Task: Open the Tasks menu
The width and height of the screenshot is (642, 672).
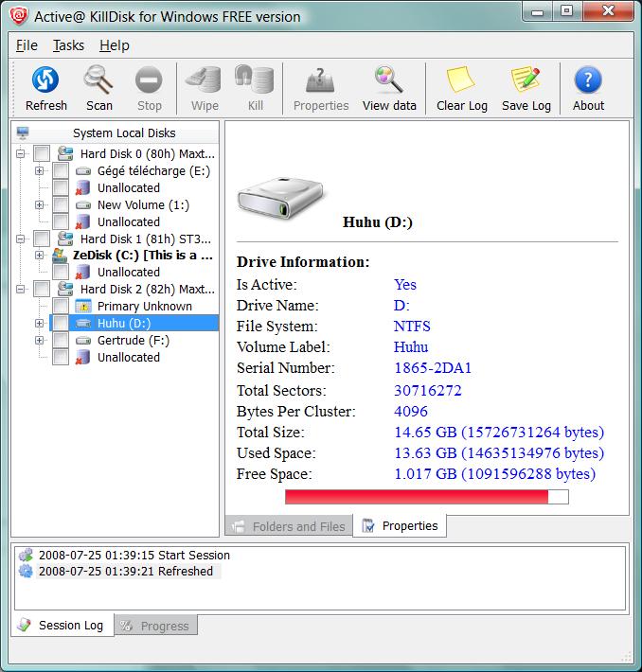Action: click(x=68, y=45)
